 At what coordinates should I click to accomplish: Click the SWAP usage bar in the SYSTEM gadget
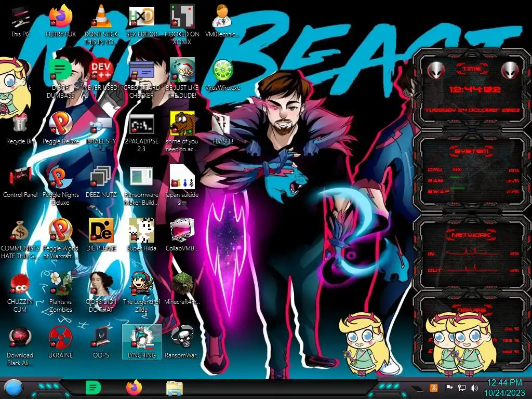click(458, 188)
